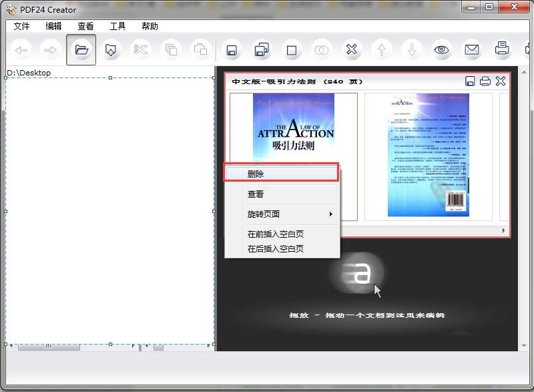Viewport: 534px width, 392px height.
Task: Click the save all documents icon
Action: click(261, 49)
